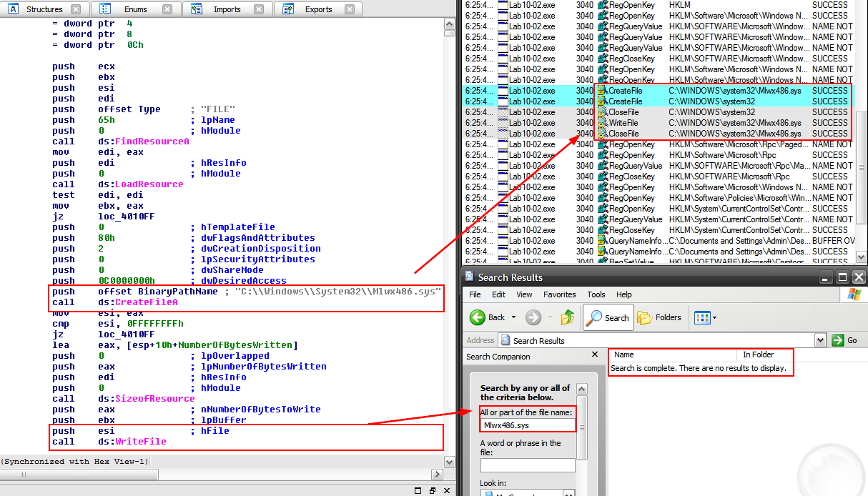Screen dimensions: 868x496
Task: Sort results by In Folder column
Action: 758,354
